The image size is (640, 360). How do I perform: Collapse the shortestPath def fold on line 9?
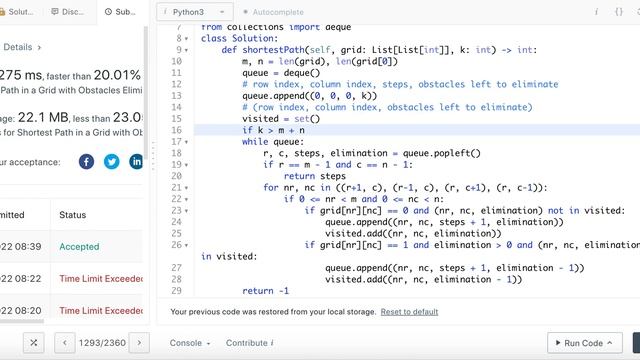coord(187,50)
